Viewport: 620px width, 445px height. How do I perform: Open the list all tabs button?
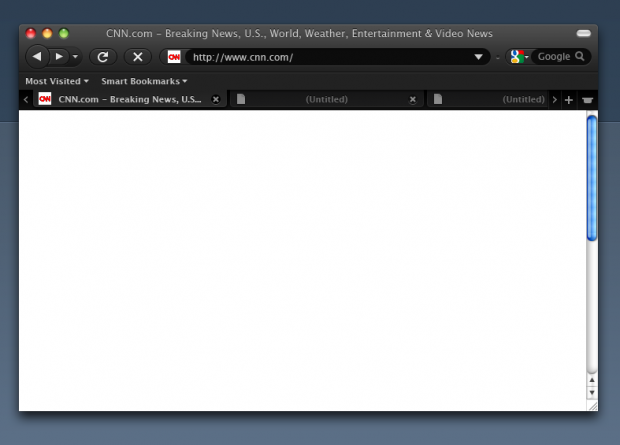[x=587, y=100]
